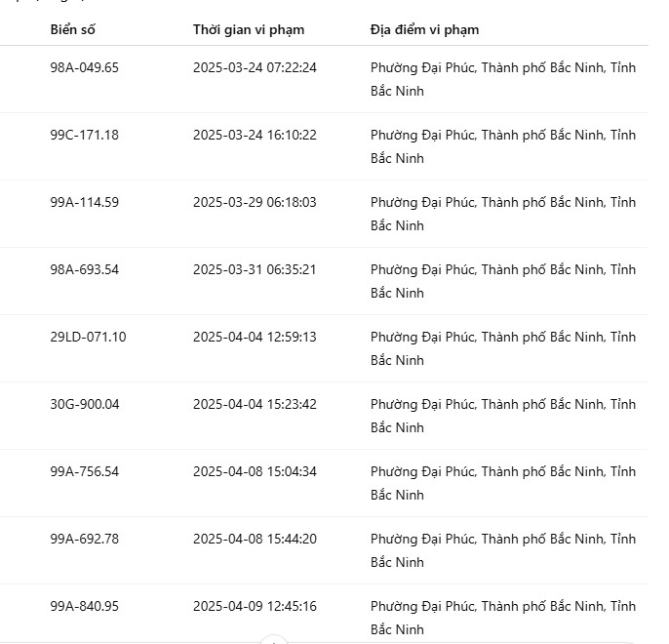Click license plate 99A-114.59
Screen dimensions: 669x644
pos(85,202)
